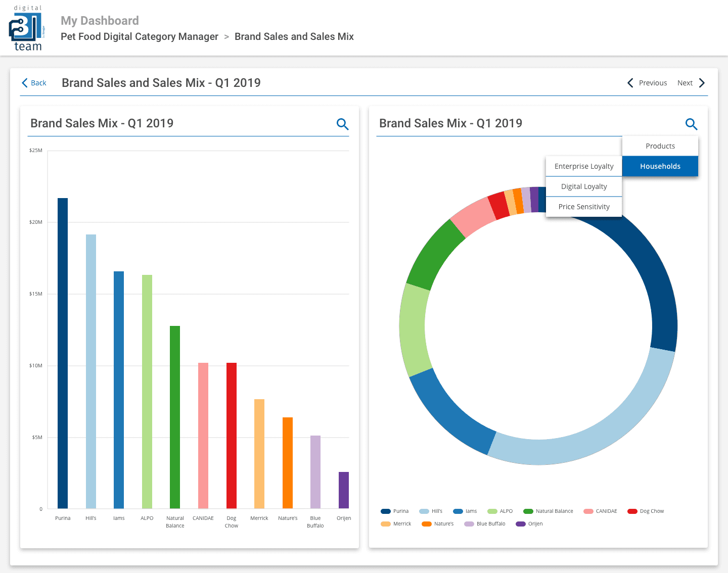Toggle Merrick series in donut legend
The width and height of the screenshot is (728, 573).
coord(396,524)
